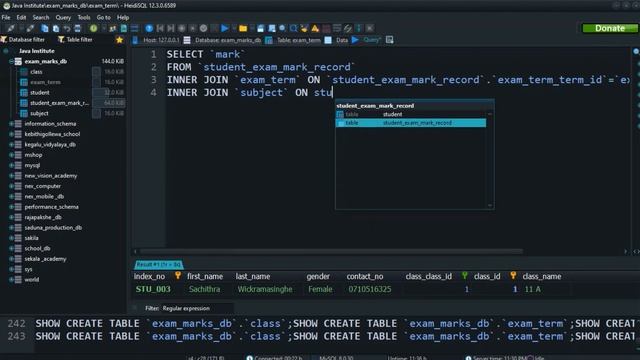Click the first_name column header

205,276
